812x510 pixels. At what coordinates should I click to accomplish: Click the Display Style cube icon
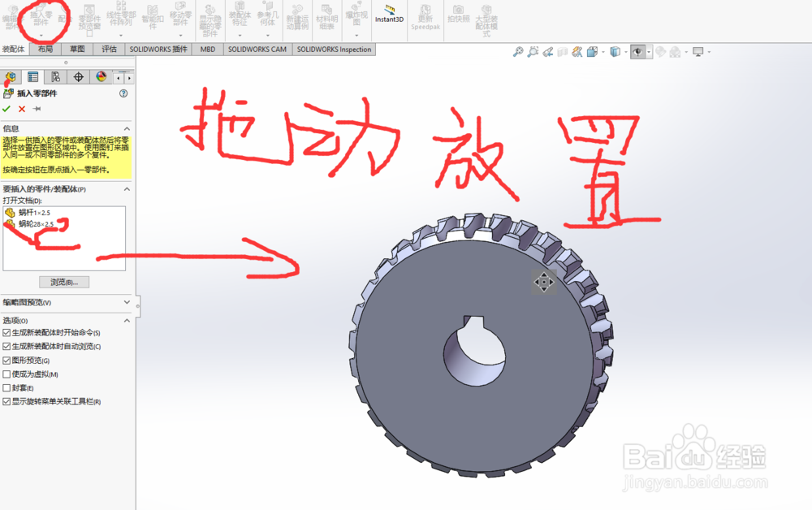tap(615, 52)
